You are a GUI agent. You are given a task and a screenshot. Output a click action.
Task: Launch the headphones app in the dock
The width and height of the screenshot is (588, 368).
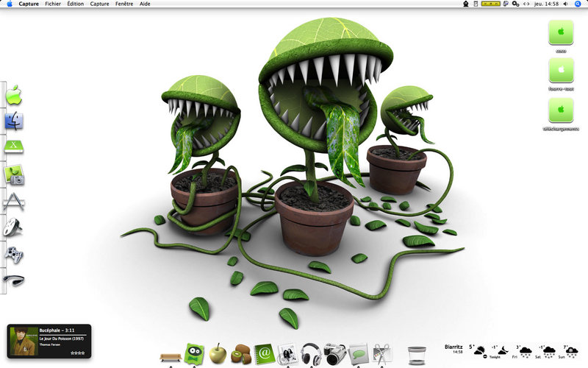(x=311, y=354)
